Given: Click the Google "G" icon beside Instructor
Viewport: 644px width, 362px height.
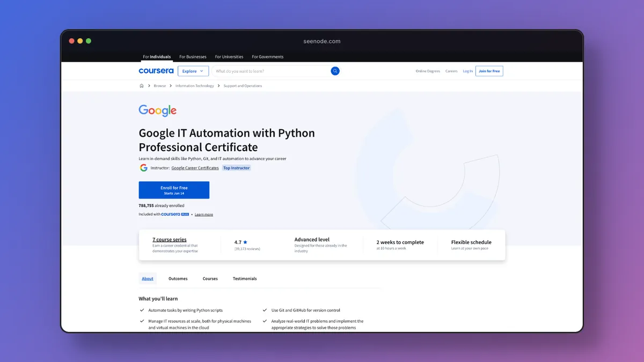Looking at the screenshot, I should [x=143, y=167].
